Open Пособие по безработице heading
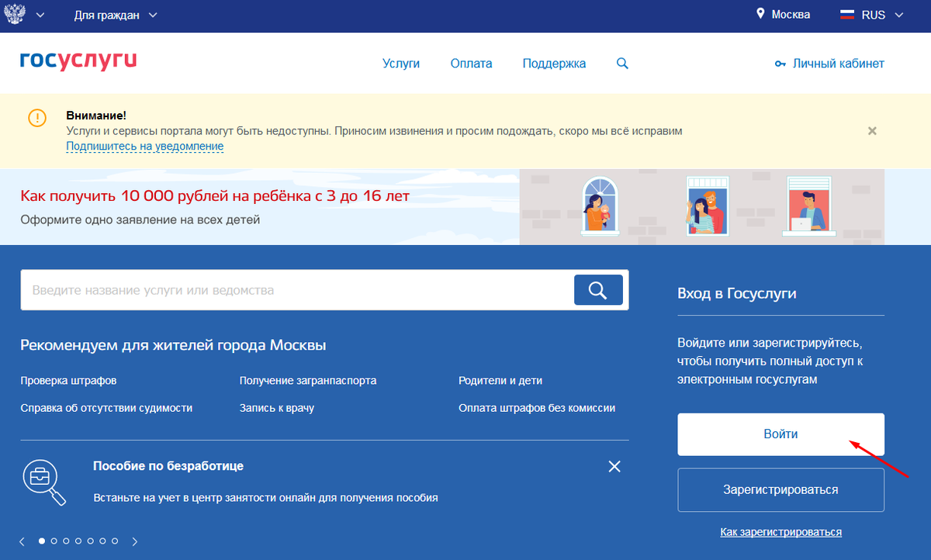 point(168,466)
